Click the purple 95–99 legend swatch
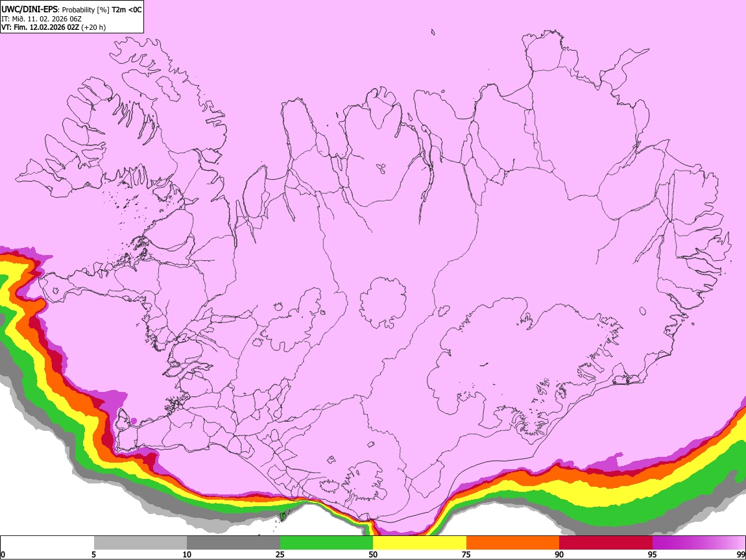The width and height of the screenshot is (746, 560). click(699, 542)
